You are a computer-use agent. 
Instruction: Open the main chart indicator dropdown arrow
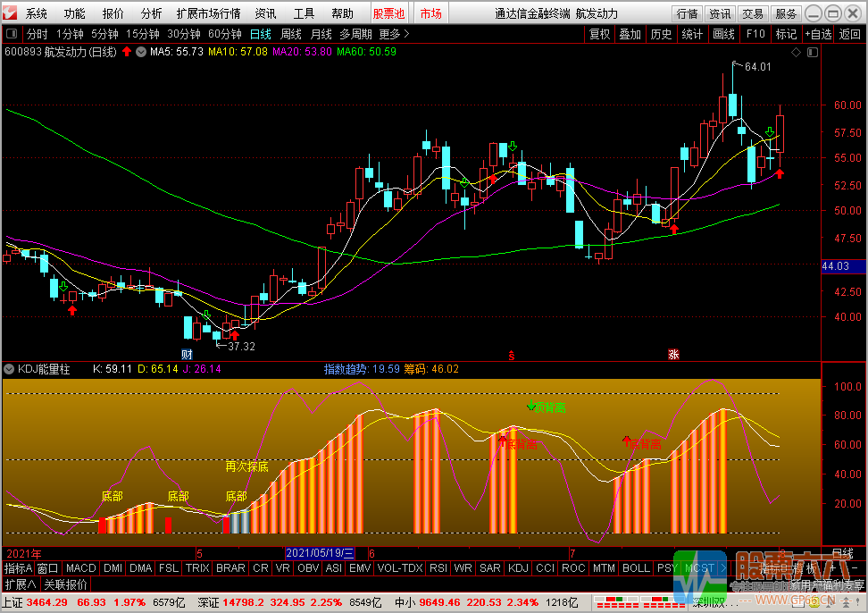pos(141,52)
